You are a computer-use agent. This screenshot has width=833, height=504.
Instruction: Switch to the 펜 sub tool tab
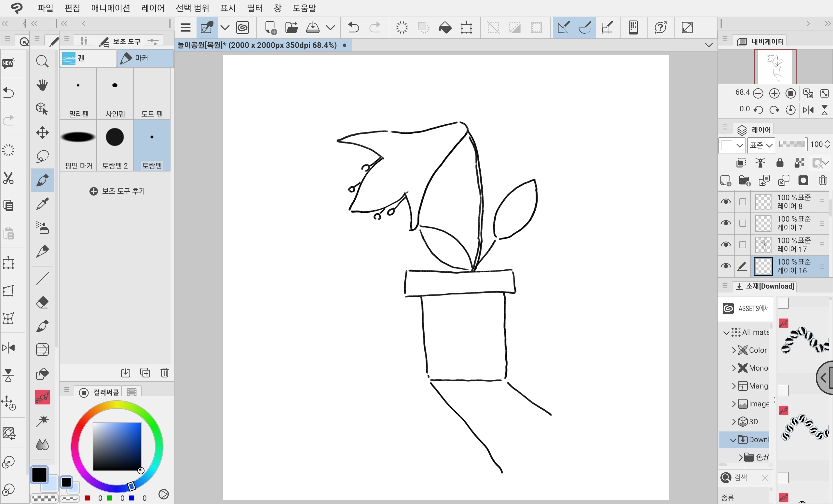[x=89, y=58]
